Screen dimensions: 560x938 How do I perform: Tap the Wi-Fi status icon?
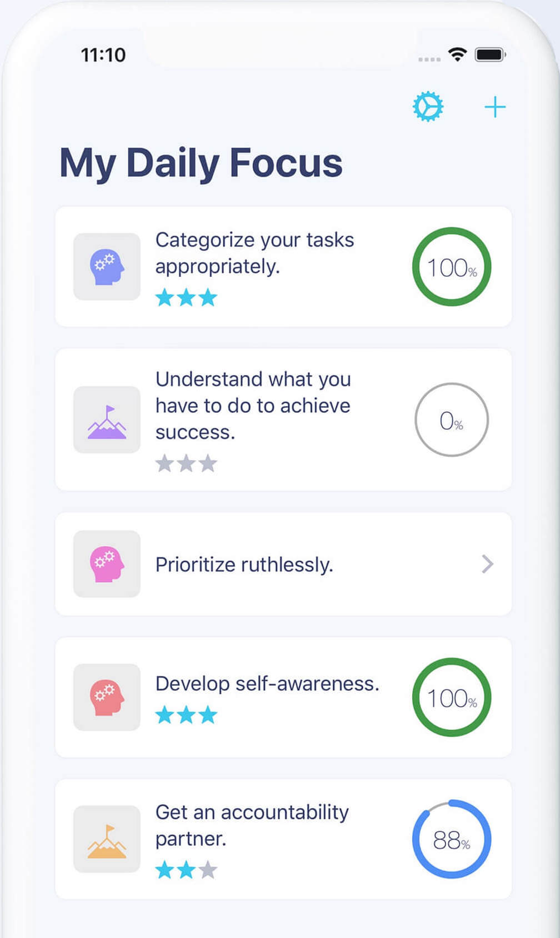(457, 54)
